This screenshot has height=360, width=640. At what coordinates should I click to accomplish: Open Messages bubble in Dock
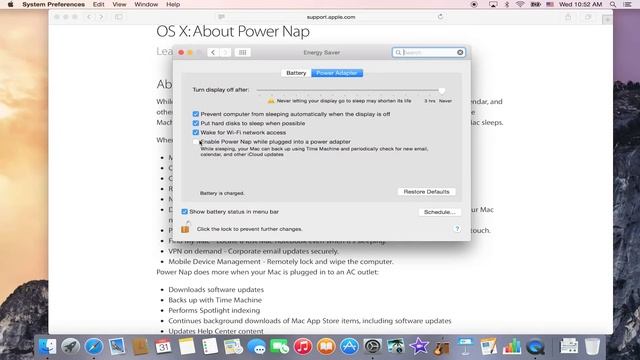[x=256, y=347]
